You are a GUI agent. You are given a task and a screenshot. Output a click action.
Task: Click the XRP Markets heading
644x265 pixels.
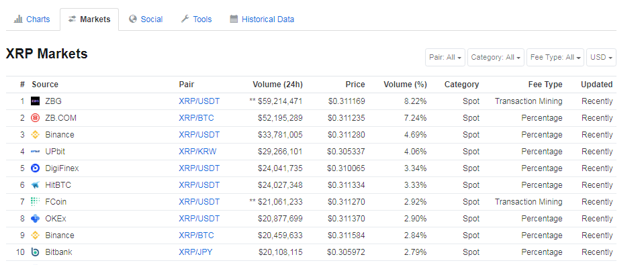[x=47, y=54]
